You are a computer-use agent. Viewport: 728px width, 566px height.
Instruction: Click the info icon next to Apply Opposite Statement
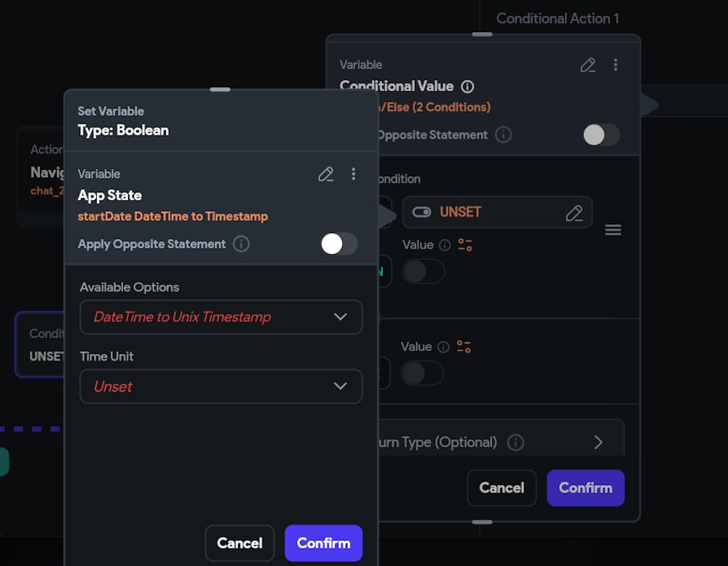tap(241, 244)
